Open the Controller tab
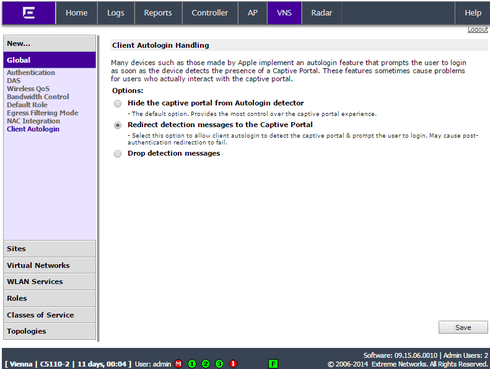Image resolution: width=490 pixels, height=369 pixels. coord(210,13)
